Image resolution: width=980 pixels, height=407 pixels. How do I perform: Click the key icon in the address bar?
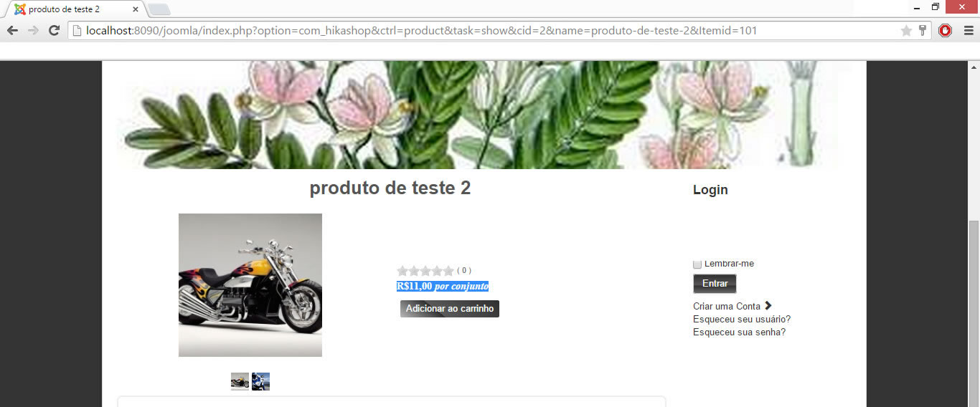(923, 31)
